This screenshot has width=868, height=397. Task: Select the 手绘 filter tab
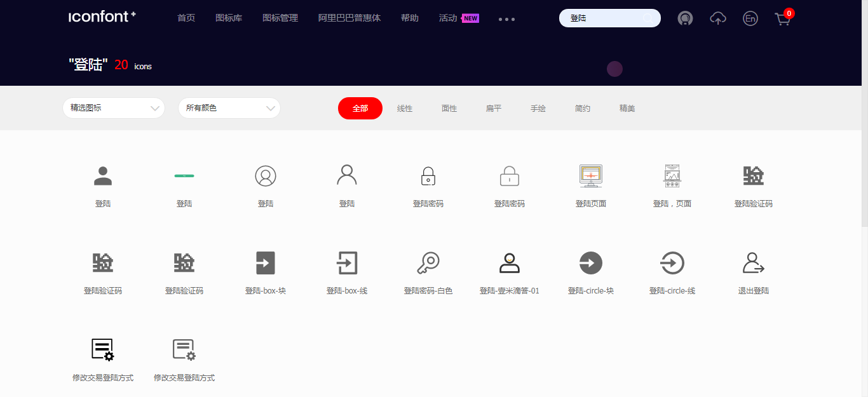pos(538,109)
